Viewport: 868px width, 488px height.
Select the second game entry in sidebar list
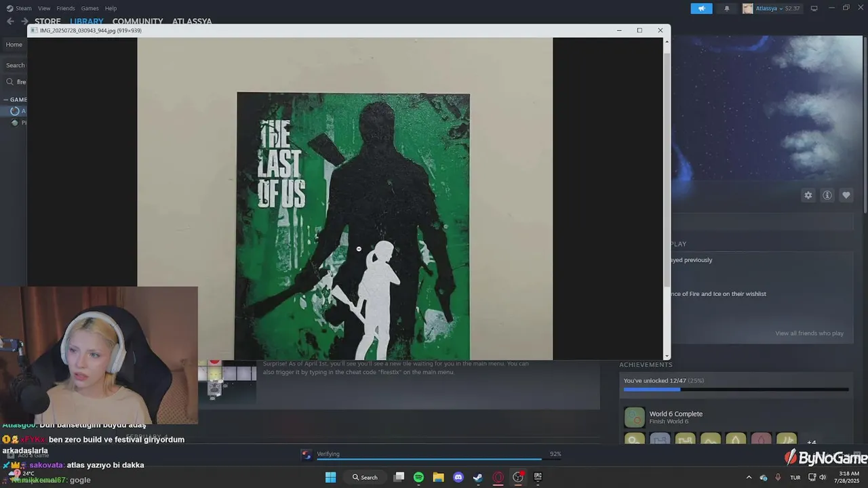point(19,123)
